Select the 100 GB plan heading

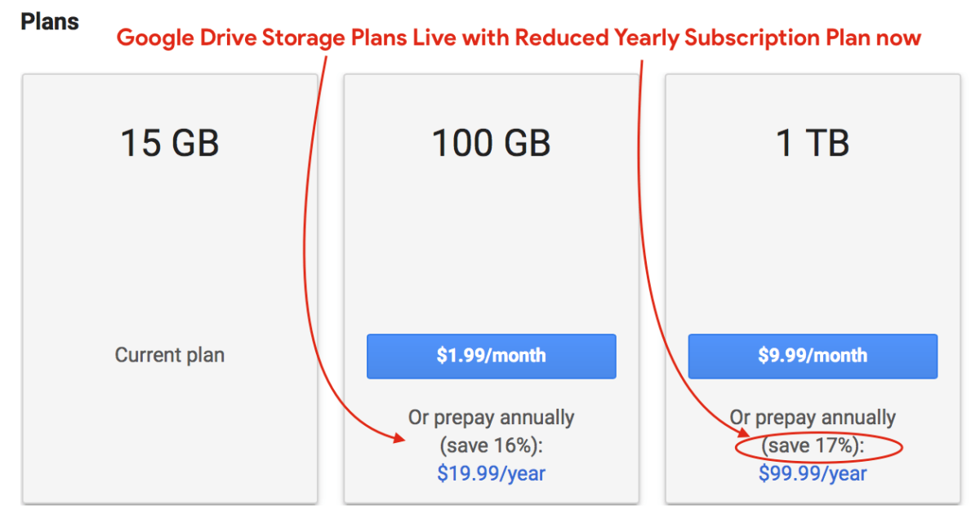[x=491, y=143]
